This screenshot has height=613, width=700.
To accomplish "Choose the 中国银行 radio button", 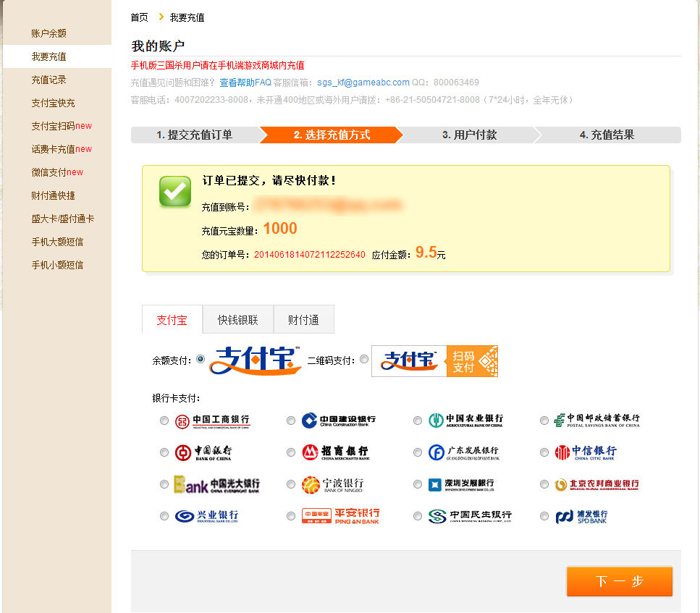I will coord(164,452).
